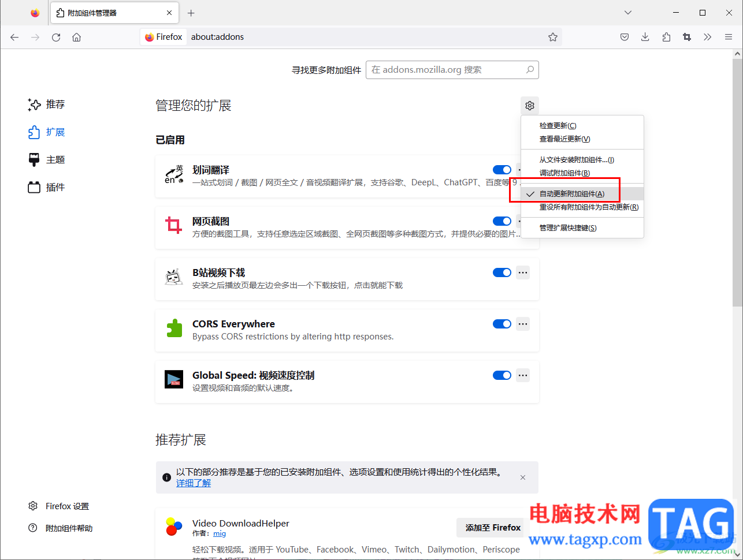This screenshot has height=560, width=743.
Task: Open 附加组件帮助 link
Action: click(61, 528)
